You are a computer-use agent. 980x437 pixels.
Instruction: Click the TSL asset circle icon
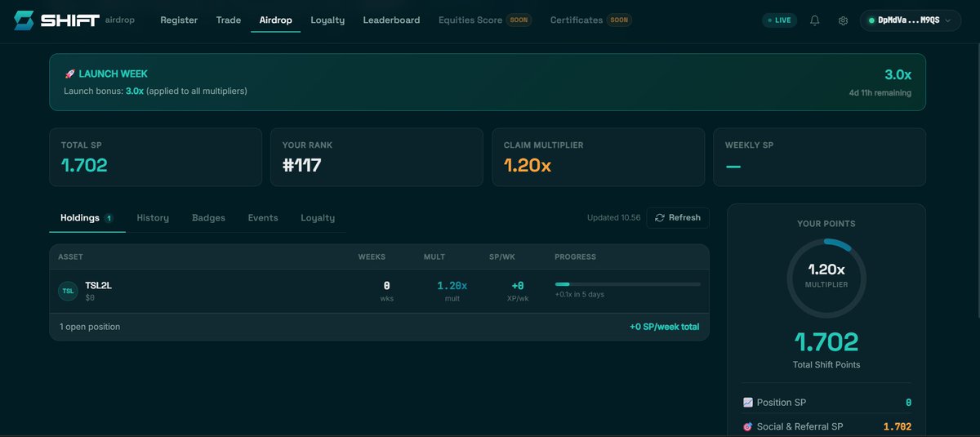click(x=68, y=291)
